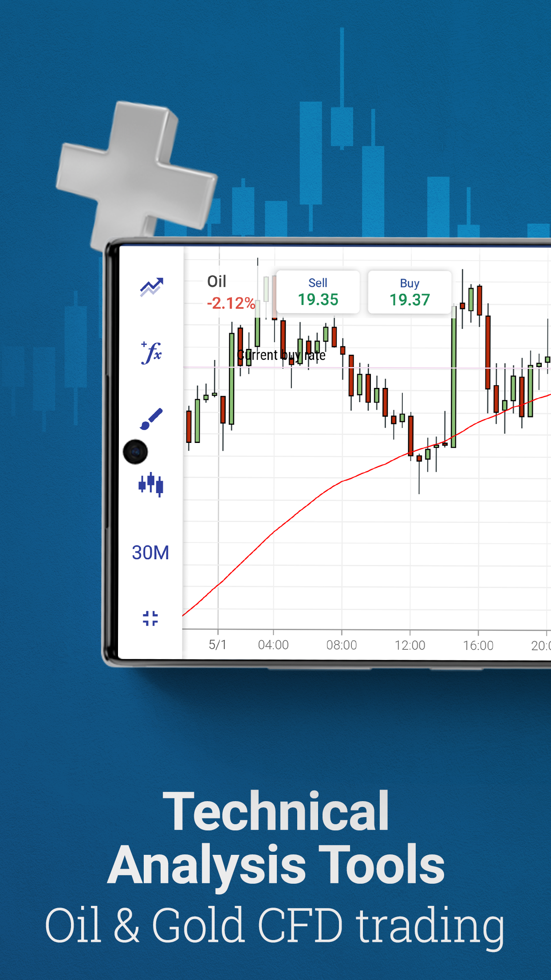Tap the 12:00 time axis label
Image resolution: width=551 pixels, height=980 pixels.
(410, 645)
